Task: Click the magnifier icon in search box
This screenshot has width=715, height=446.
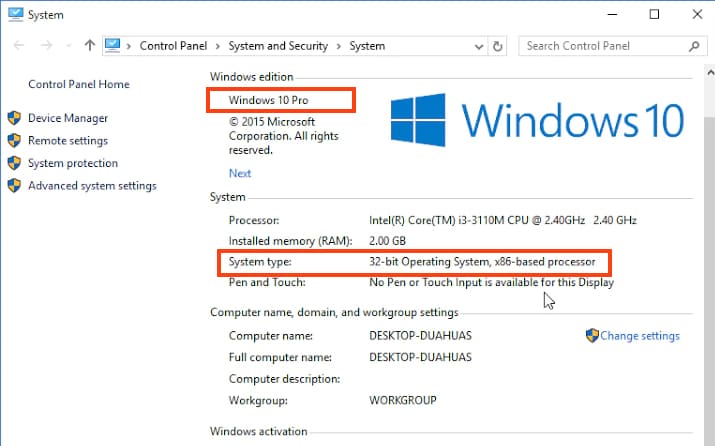Action: (694, 45)
